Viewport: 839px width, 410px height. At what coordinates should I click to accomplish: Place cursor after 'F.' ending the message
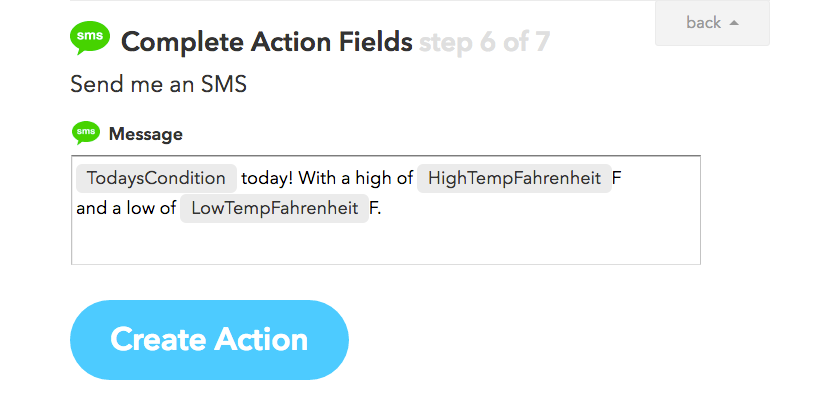[x=383, y=209]
